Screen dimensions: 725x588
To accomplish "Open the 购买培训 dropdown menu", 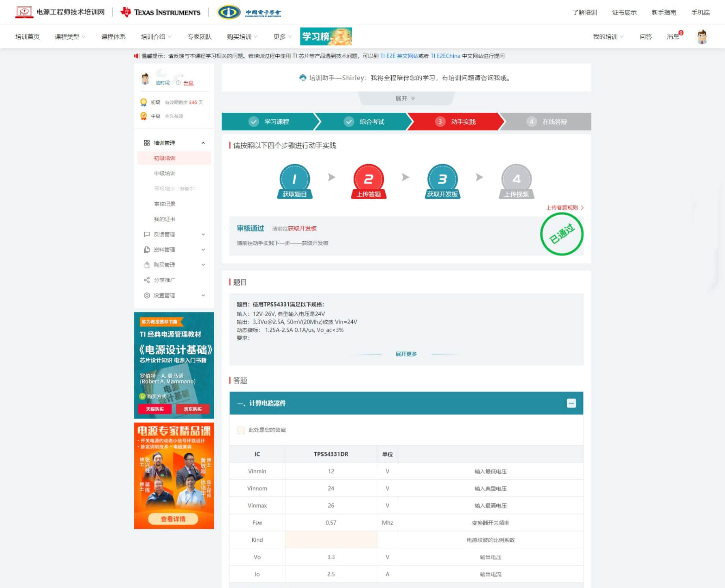I will click(x=242, y=36).
